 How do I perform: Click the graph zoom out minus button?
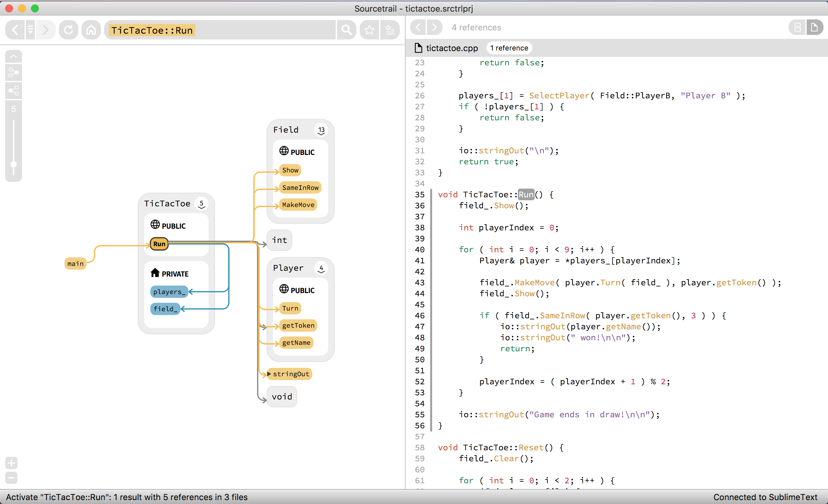click(11, 477)
